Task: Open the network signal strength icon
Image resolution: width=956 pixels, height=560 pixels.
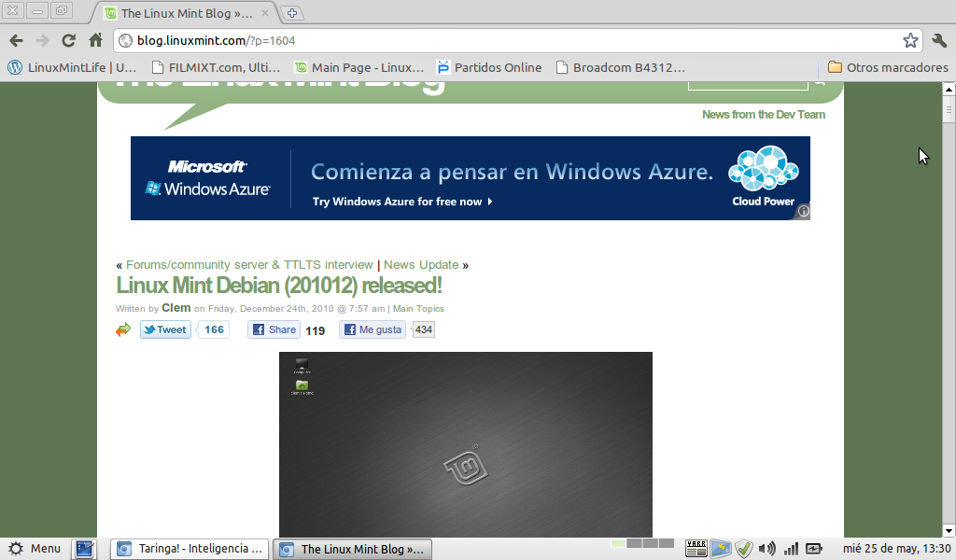Action: pos(791,549)
